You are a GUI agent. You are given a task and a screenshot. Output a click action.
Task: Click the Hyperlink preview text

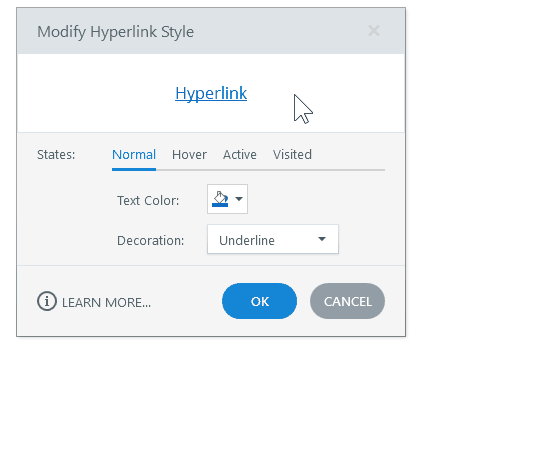[x=211, y=93]
